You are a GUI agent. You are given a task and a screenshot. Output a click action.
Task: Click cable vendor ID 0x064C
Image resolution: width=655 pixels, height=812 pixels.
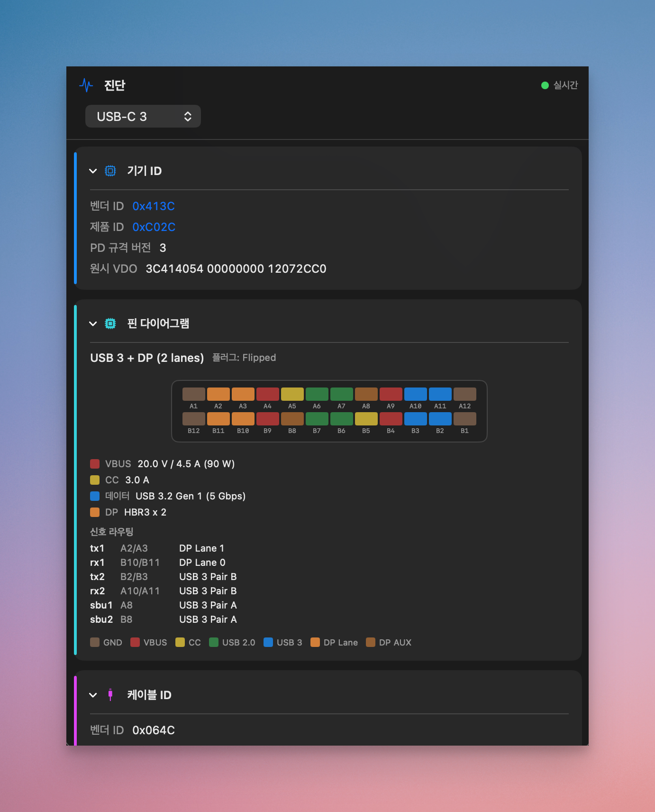pos(154,730)
